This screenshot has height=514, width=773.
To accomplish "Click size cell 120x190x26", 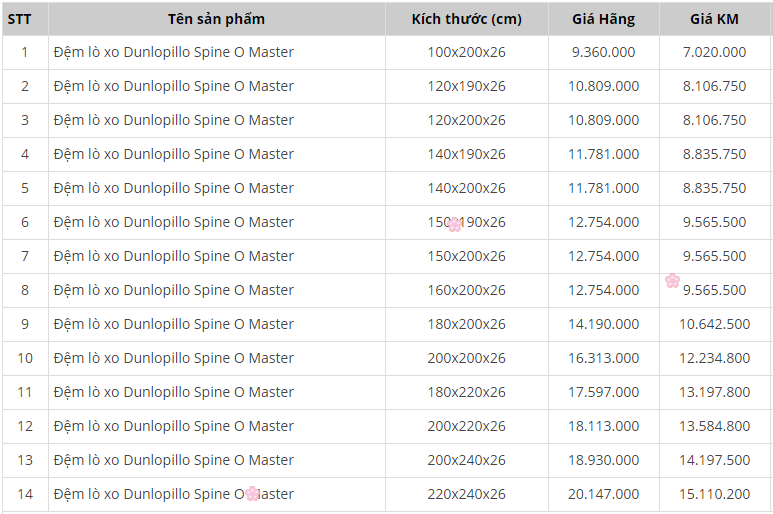I will 466,86.
